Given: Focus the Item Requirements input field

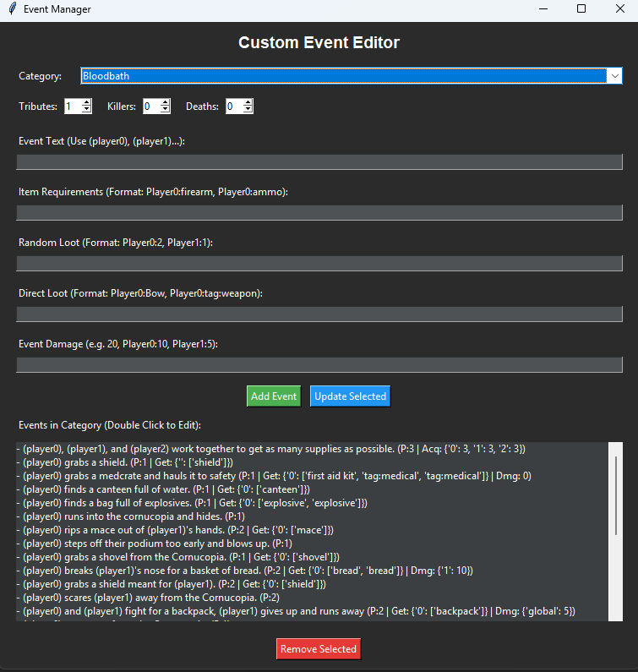Looking at the screenshot, I should coord(319,212).
